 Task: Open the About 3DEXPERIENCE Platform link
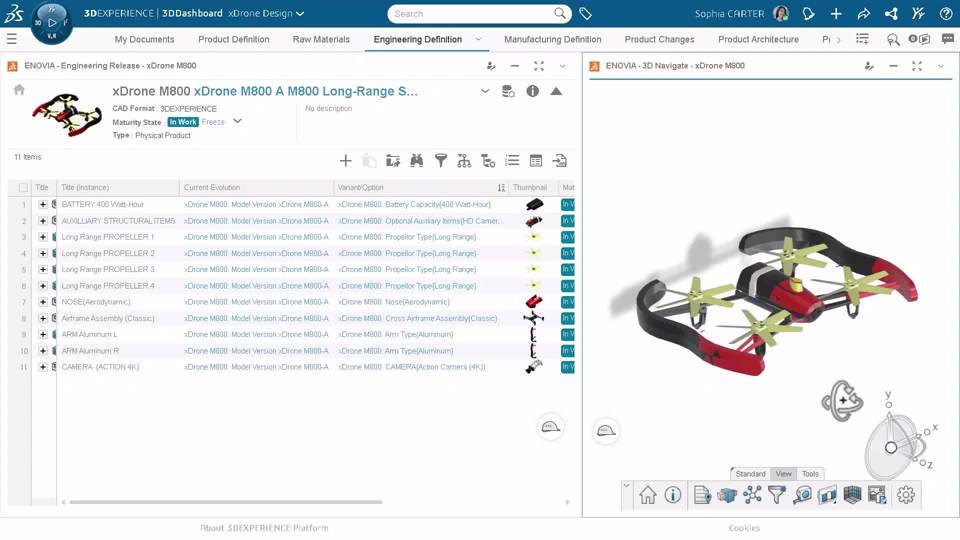coord(264,528)
